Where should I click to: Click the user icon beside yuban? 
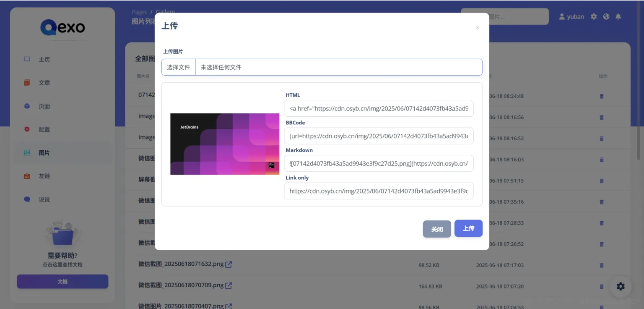(562, 16)
